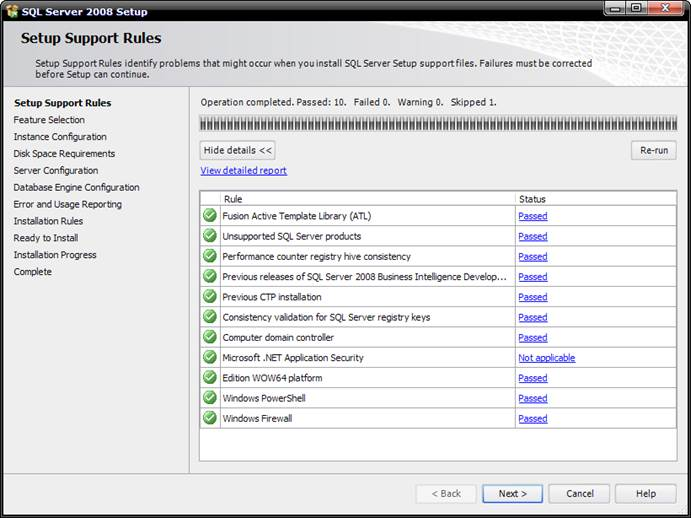Select Error and Usage Reporting step
The width and height of the screenshot is (691, 518).
67,204
